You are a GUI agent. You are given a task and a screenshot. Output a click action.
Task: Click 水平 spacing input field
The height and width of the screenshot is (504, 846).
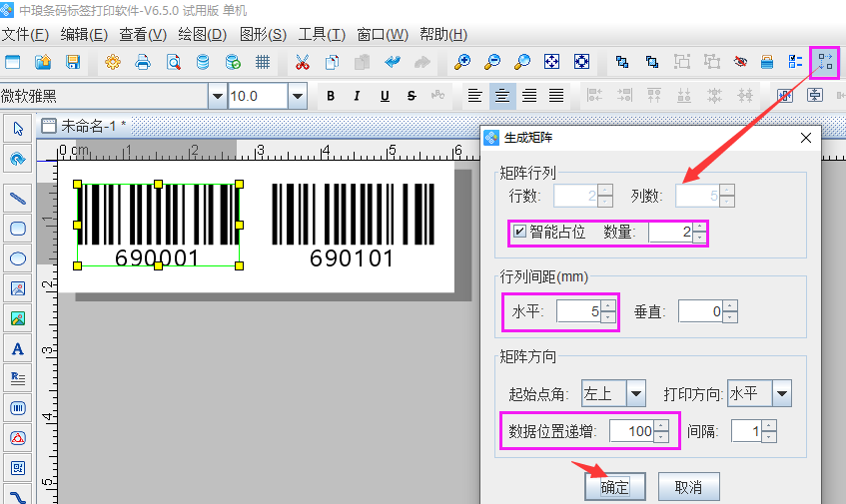pyautogui.click(x=579, y=311)
